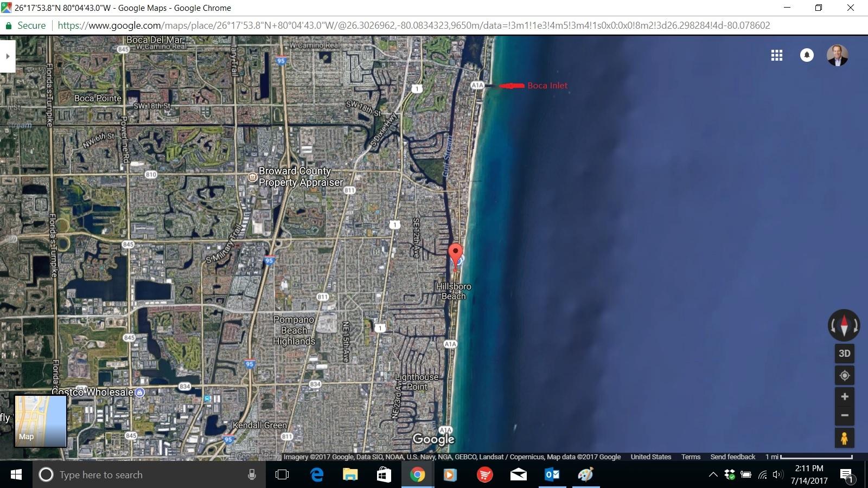Toggle the 3D tilt view
The width and height of the screenshot is (868, 488).
(844, 354)
